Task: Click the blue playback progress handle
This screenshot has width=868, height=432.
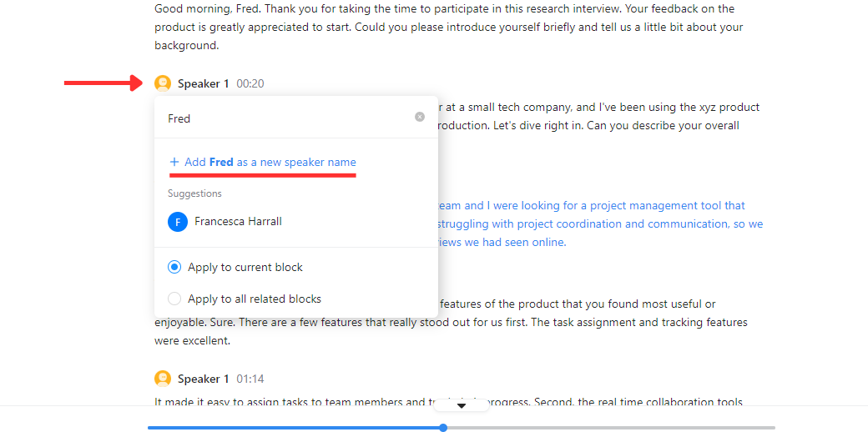Action: tap(443, 428)
